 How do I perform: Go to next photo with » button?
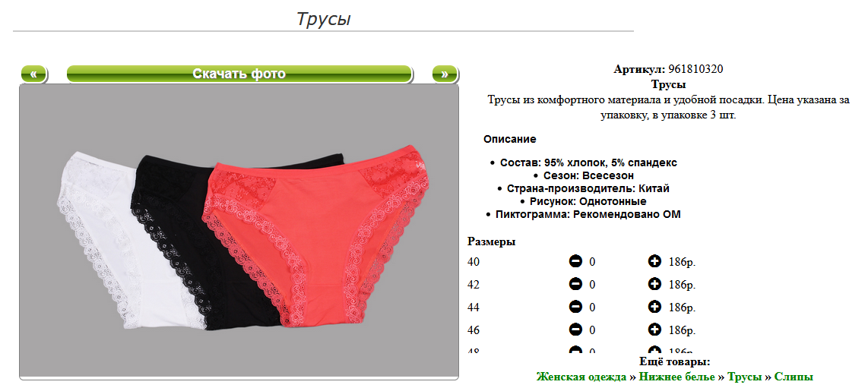tap(445, 74)
